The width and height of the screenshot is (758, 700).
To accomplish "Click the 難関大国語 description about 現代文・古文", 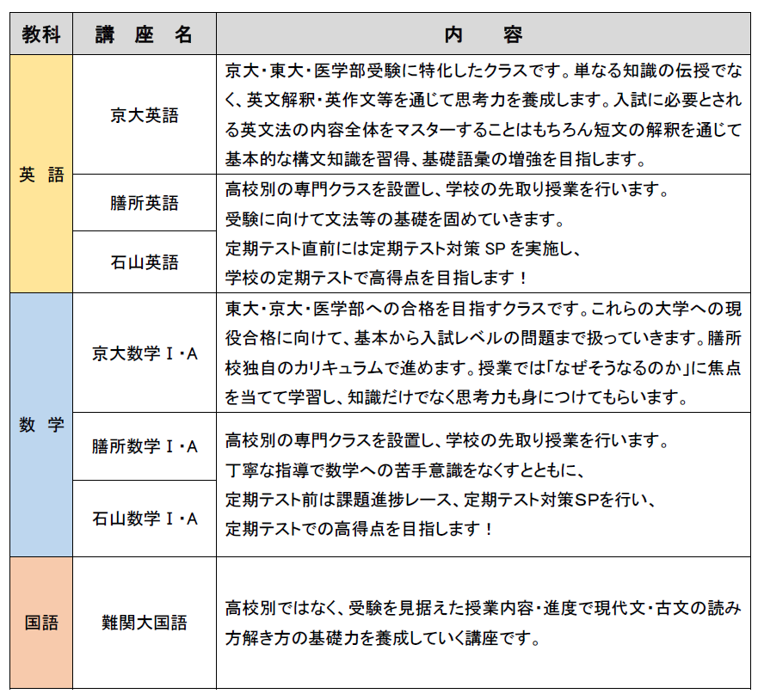I will pos(483,623).
